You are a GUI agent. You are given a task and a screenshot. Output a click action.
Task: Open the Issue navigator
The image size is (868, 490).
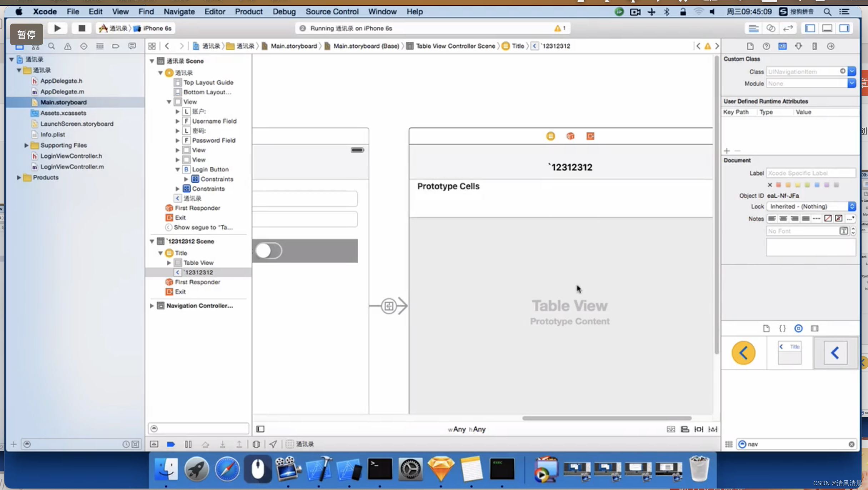tap(68, 46)
